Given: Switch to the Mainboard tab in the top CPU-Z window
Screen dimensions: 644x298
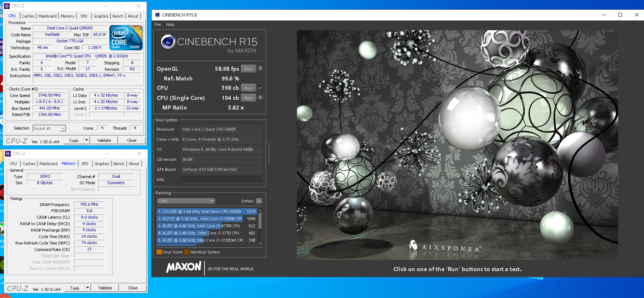Looking at the screenshot, I should coord(47,16).
